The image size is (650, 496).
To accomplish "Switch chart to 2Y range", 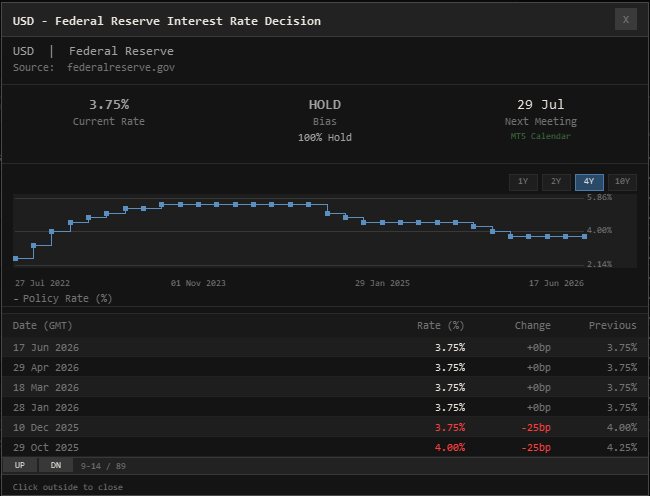I will click(x=556, y=181).
